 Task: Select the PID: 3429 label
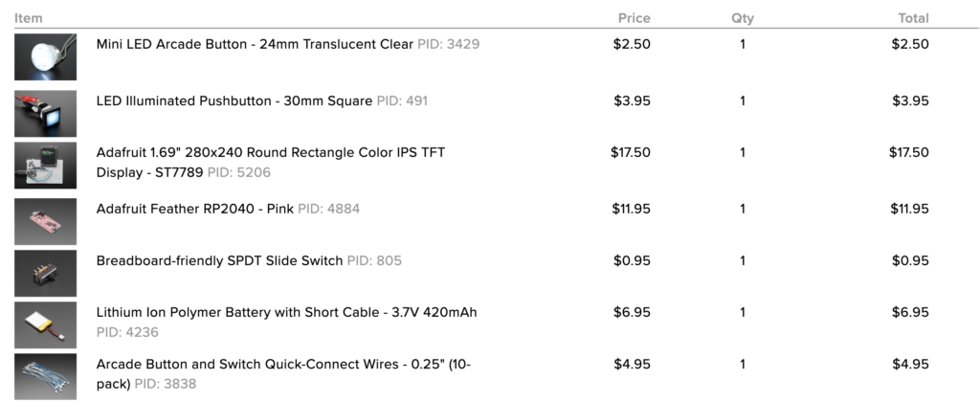pos(449,44)
